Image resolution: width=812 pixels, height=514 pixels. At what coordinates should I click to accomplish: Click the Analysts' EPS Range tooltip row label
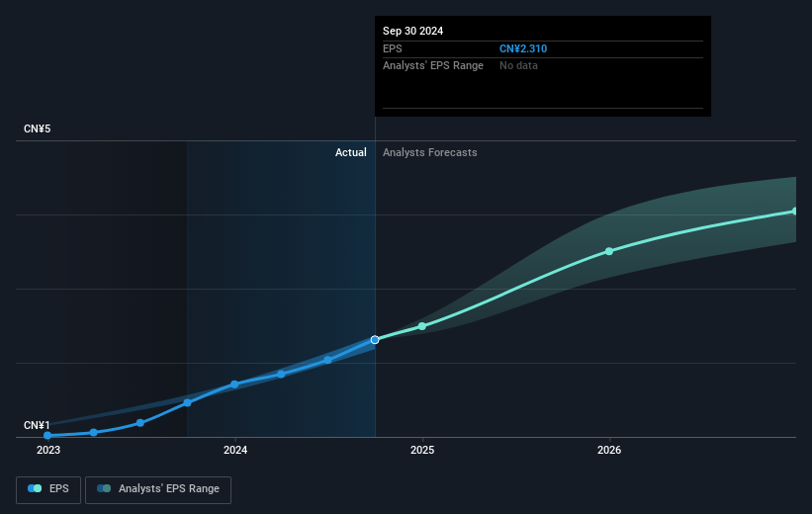(433, 66)
